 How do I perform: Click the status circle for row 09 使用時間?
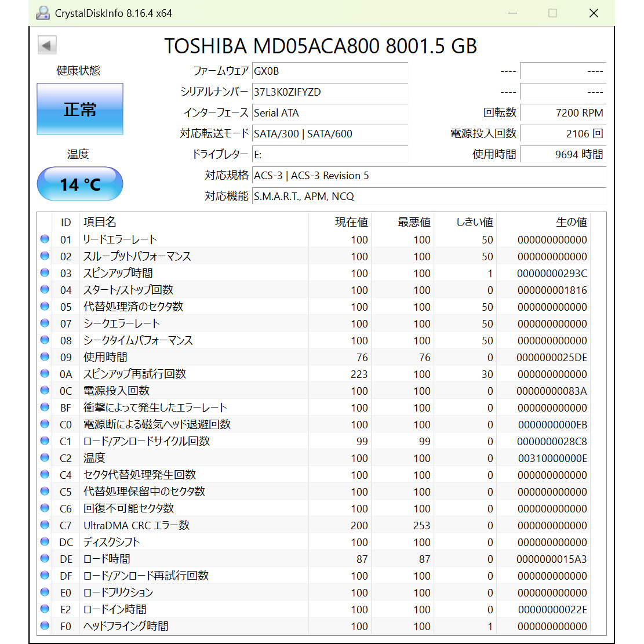point(45,357)
